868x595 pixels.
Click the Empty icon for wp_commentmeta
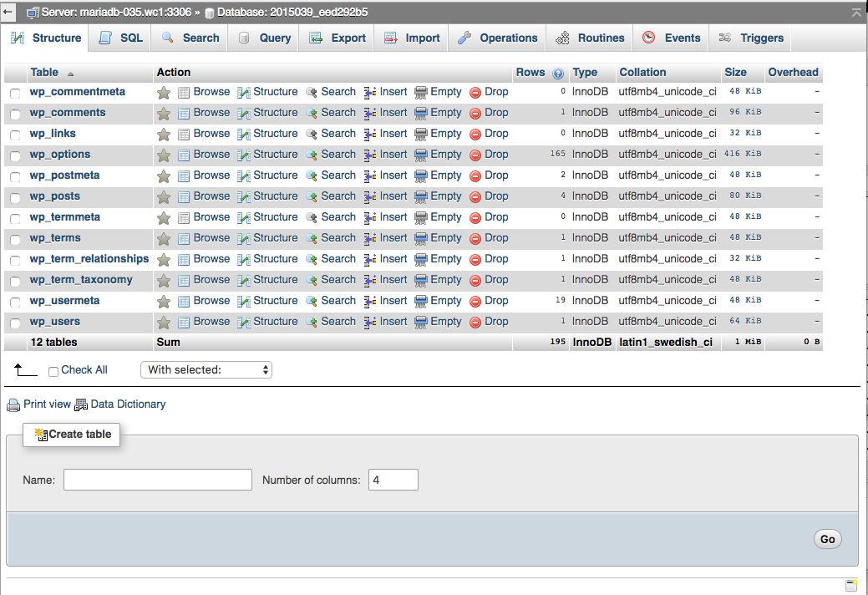(x=421, y=93)
